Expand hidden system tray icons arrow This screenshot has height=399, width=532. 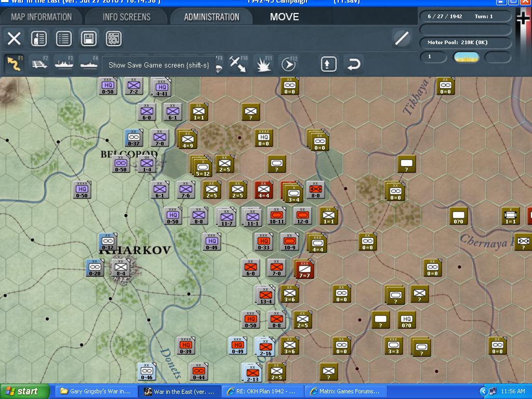pyautogui.click(x=484, y=392)
